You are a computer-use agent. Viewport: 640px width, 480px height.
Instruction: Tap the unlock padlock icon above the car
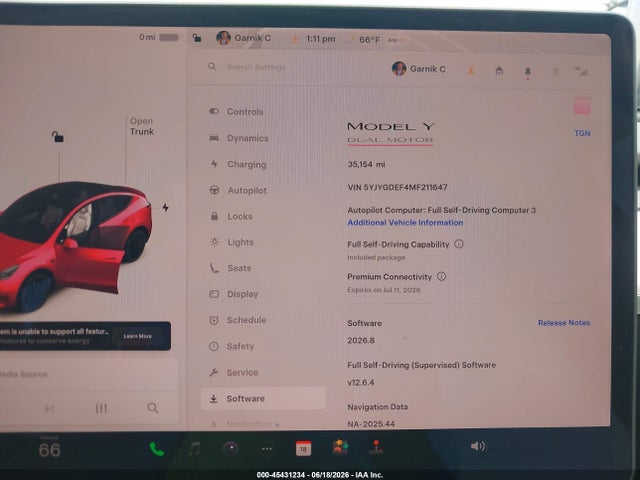click(58, 136)
